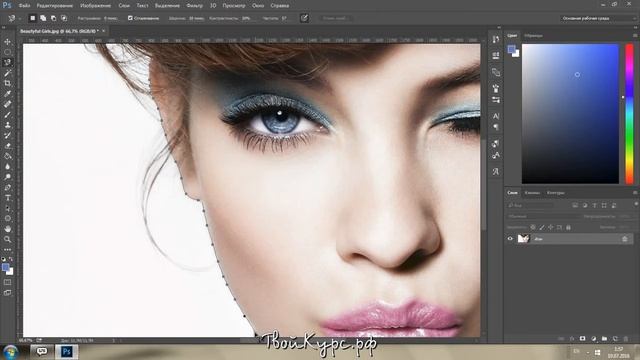The width and height of the screenshot is (640, 360).
Task: Close the Beautyful Girls.jpg document tab
Action: tap(104, 31)
